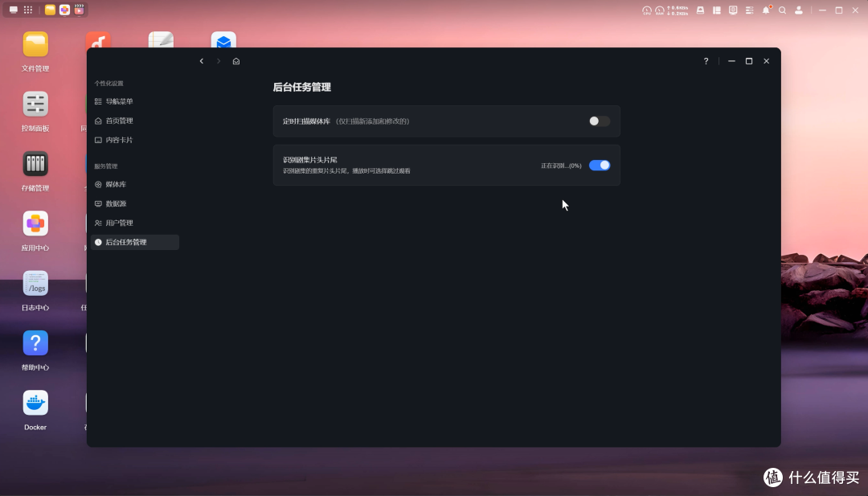Open the task list tray icon
Screen dimensions: 868x496
point(750,10)
